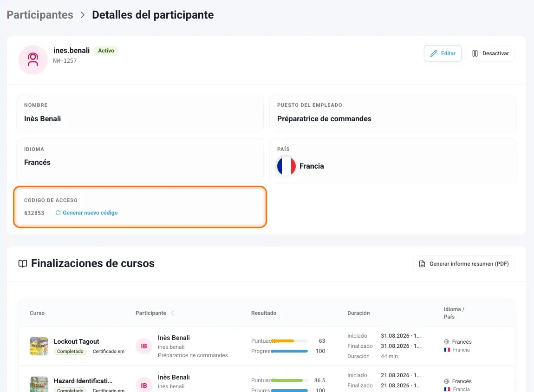Click the Resultado column header

point(264,313)
